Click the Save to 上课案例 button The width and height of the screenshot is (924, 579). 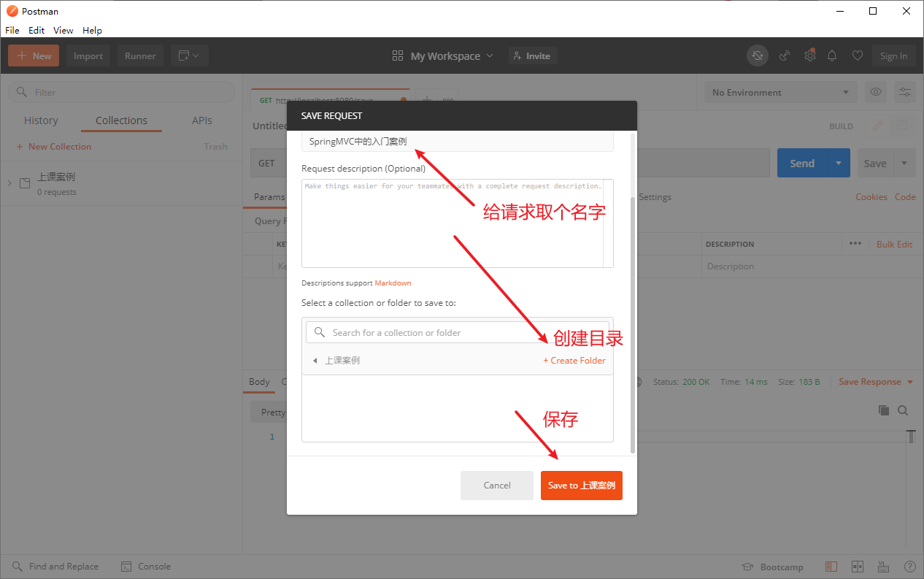point(582,486)
